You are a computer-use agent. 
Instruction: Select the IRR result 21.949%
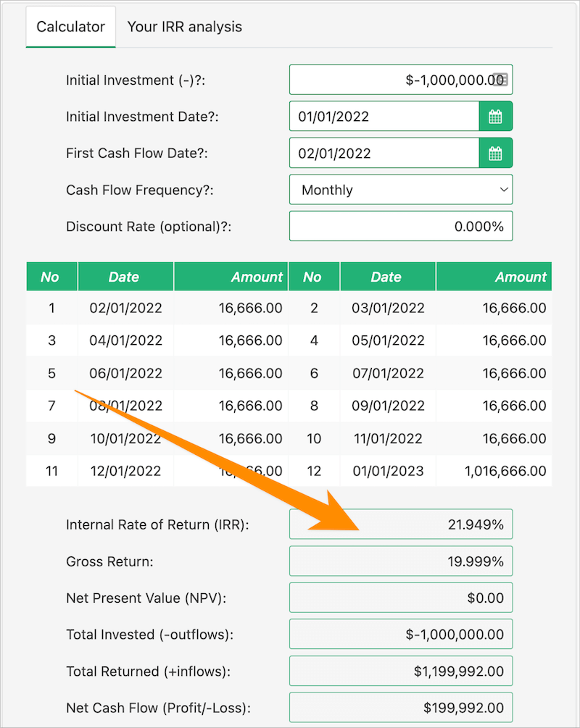pyautogui.click(x=401, y=524)
